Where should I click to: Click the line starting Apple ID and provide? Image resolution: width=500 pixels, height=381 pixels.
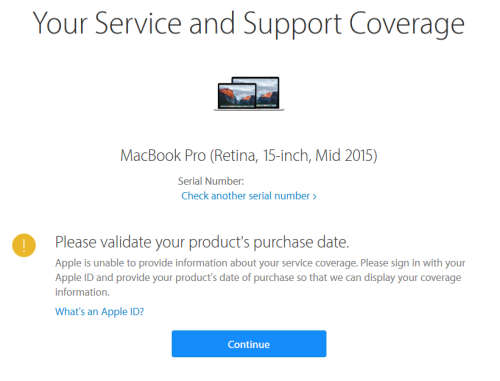(x=258, y=278)
